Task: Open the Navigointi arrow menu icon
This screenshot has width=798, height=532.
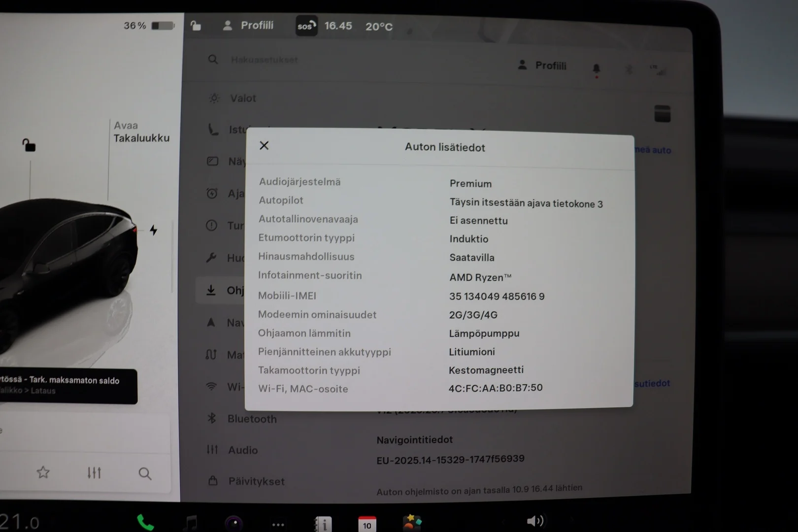Action: click(x=211, y=322)
